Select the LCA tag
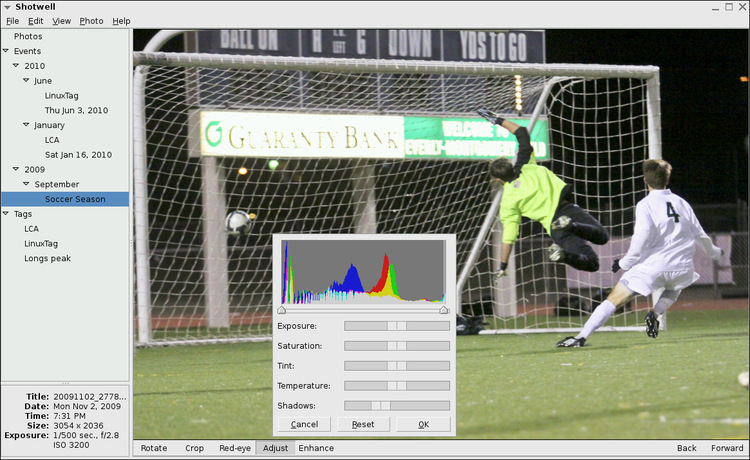 coord(32,229)
